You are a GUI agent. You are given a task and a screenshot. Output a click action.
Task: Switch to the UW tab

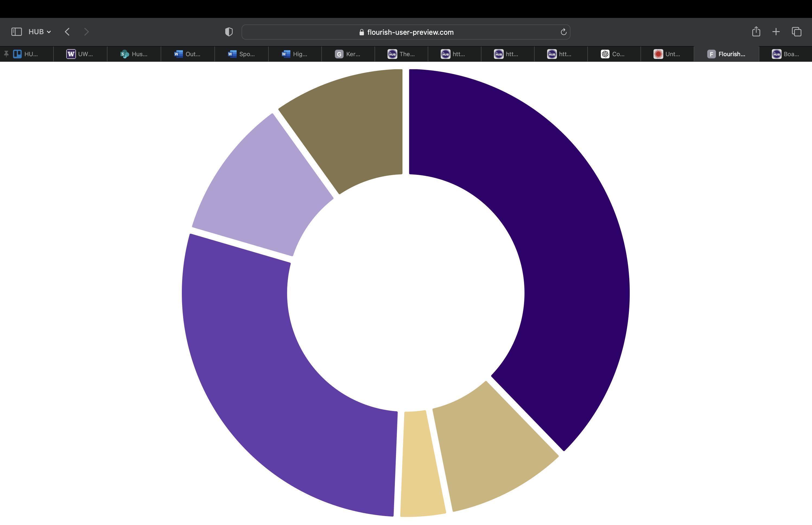coord(80,54)
